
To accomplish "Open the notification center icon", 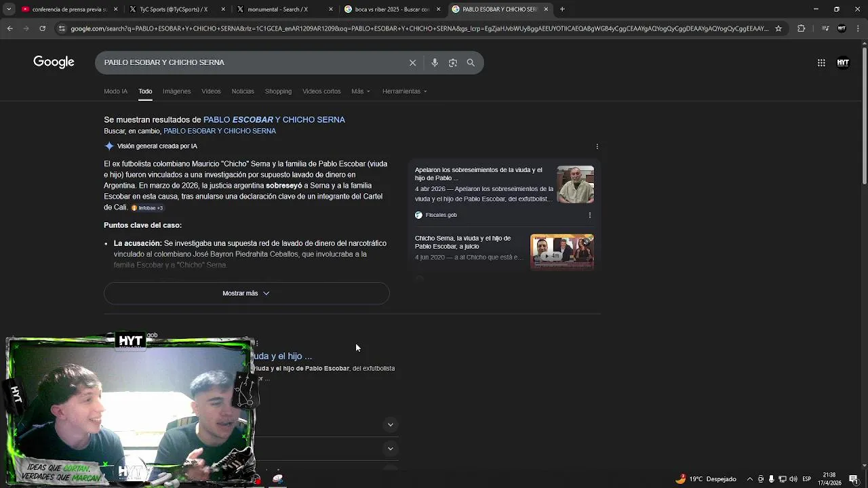I will [853, 479].
